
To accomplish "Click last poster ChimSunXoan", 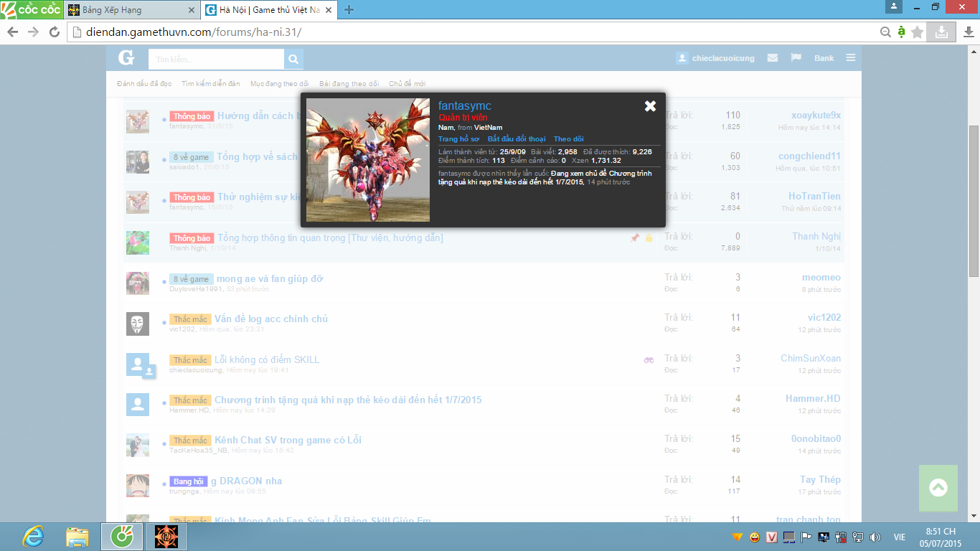I will (811, 358).
